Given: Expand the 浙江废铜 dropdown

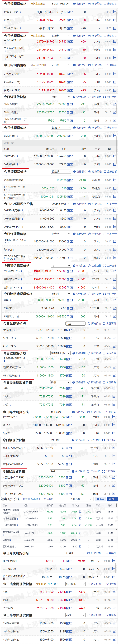Looking at the screenshot, I should (75, 584).
